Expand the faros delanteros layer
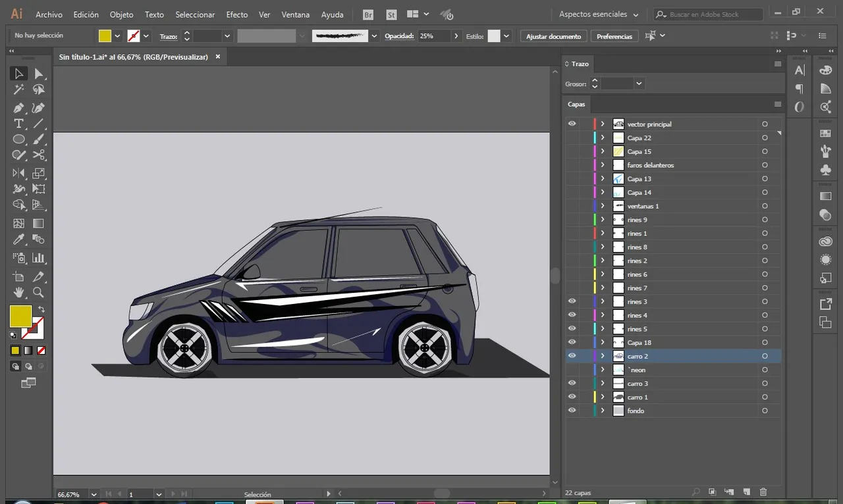843x504 pixels. click(602, 165)
